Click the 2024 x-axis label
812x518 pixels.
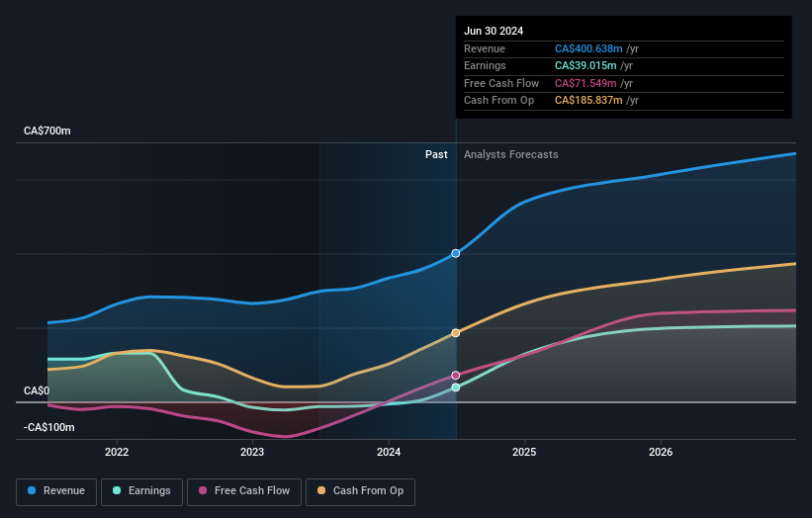pyautogui.click(x=389, y=452)
